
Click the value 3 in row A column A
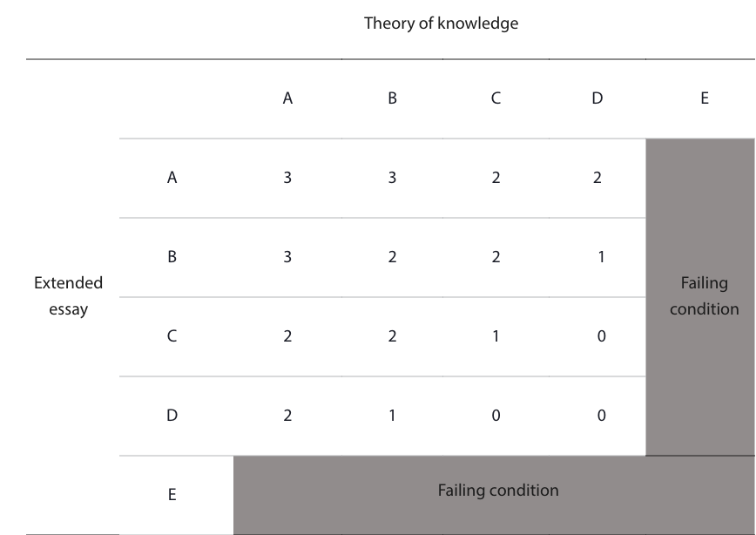(287, 178)
